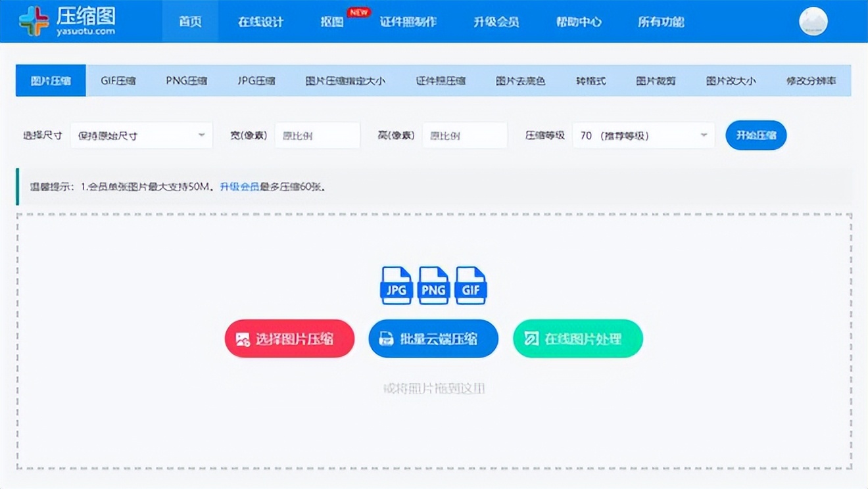The height and width of the screenshot is (489, 868).
Task: Click the JPG file format icon
Action: coord(396,285)
